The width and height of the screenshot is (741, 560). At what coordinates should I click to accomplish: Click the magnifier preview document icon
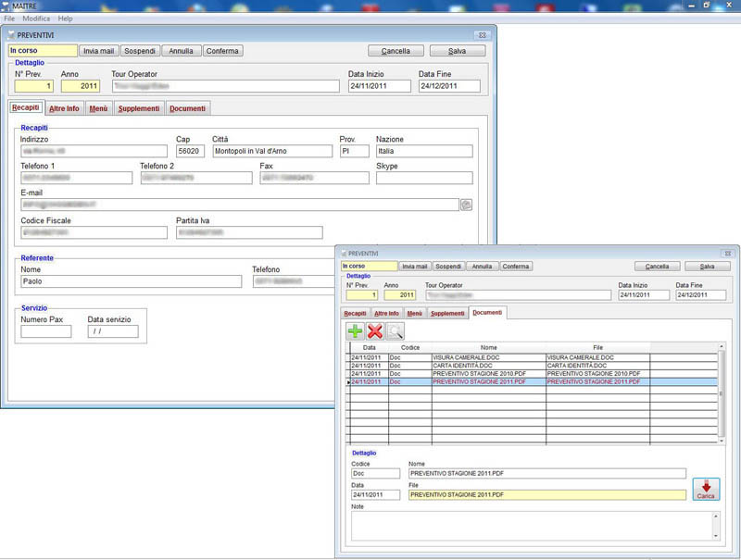[396, 331]
